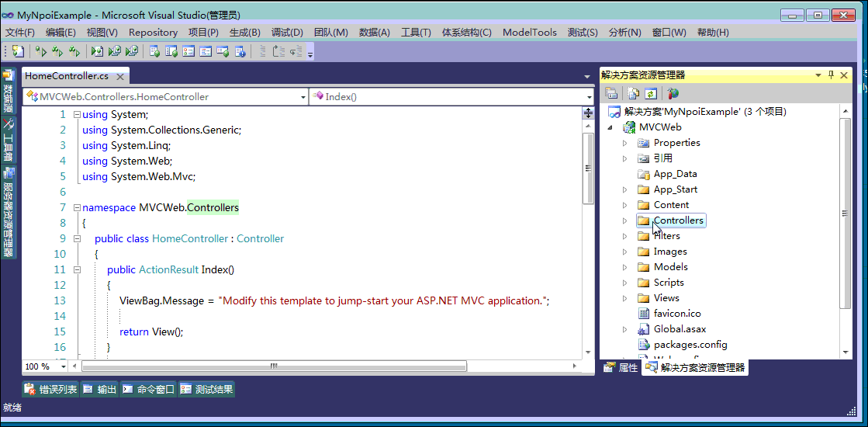Click the Refresh icon in Solution Explorer toolbar
Screen dimensions: 868x427
click(x=651, y=93)
